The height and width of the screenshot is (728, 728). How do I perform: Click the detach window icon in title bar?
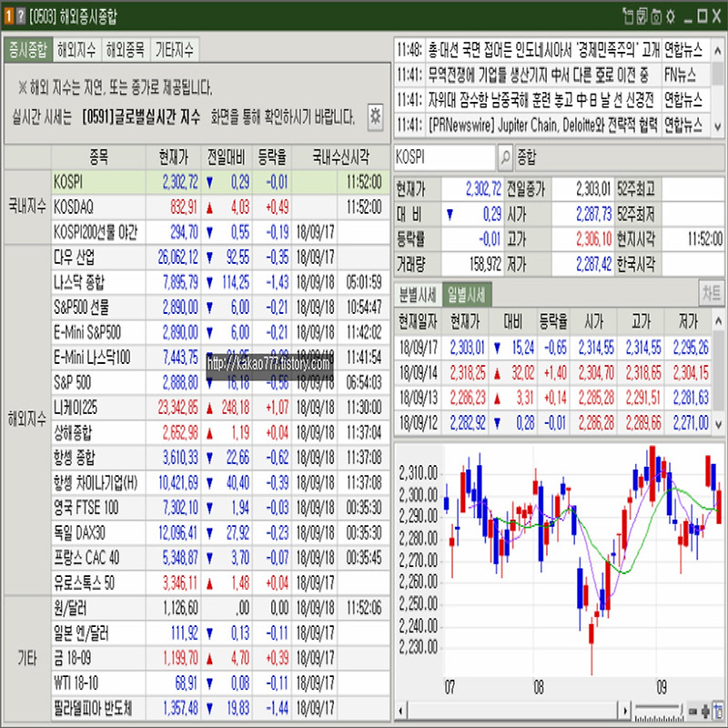tap(627, 16)
